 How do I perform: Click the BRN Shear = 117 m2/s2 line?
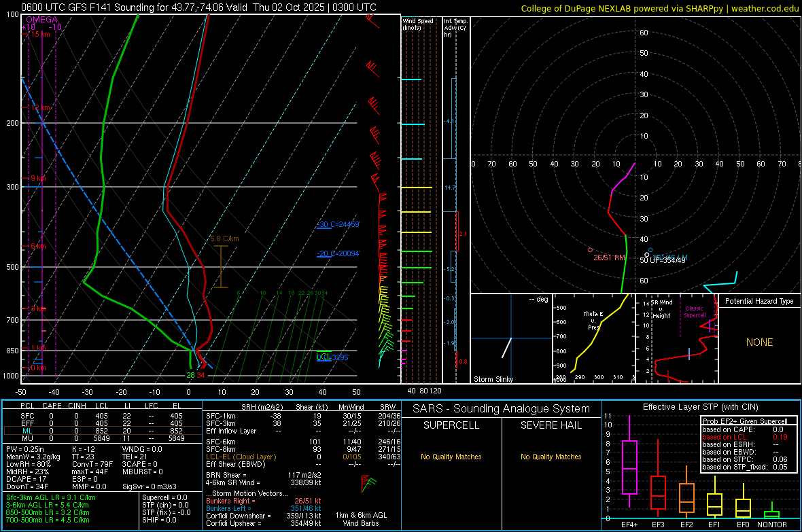[264, 475]
